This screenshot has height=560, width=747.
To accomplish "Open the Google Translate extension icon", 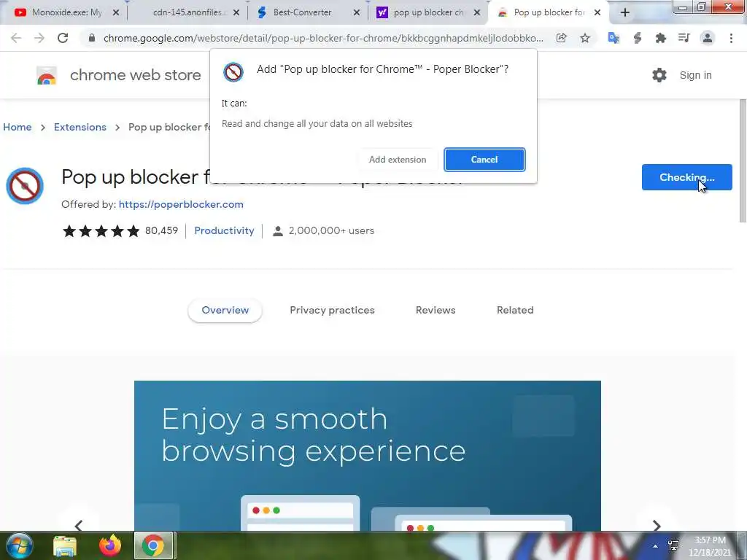I will click(614, 38).
